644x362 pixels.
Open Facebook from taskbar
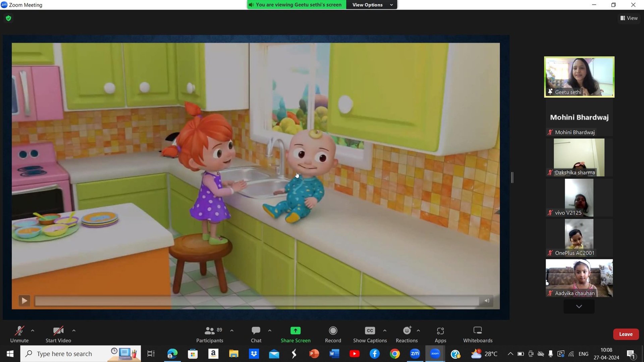click(374, 353)
